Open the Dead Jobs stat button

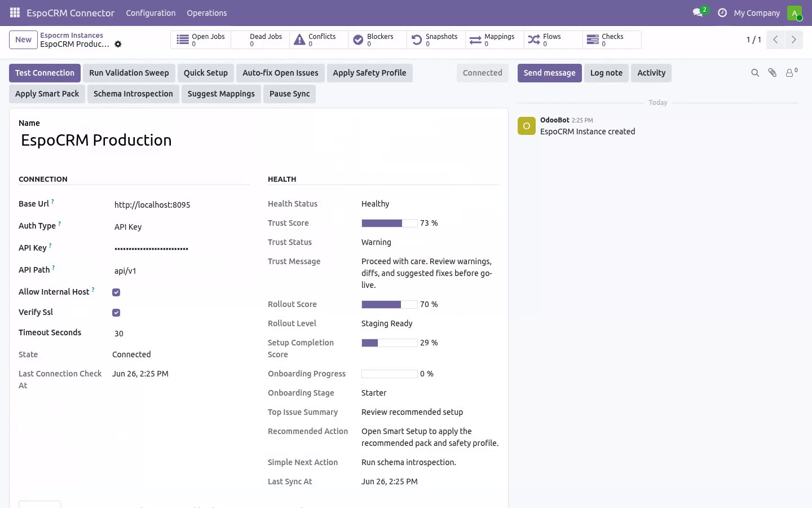[260, 40]
